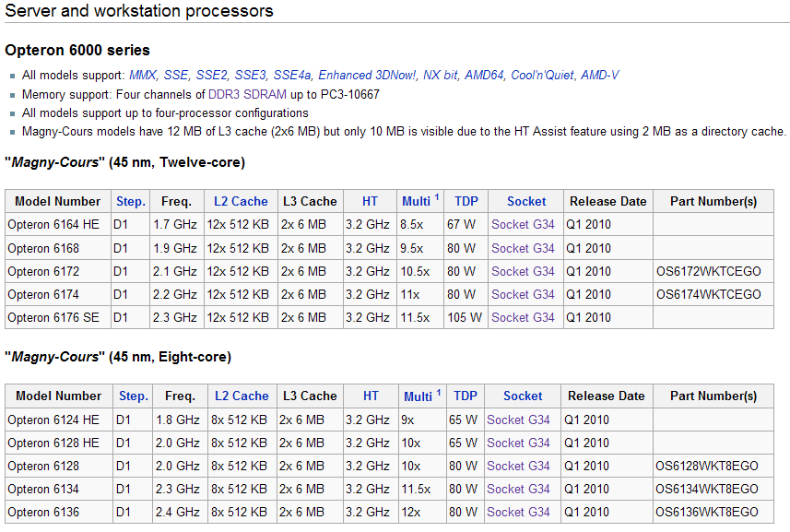Click Socket header in Twelve-core table

[526, 202]
